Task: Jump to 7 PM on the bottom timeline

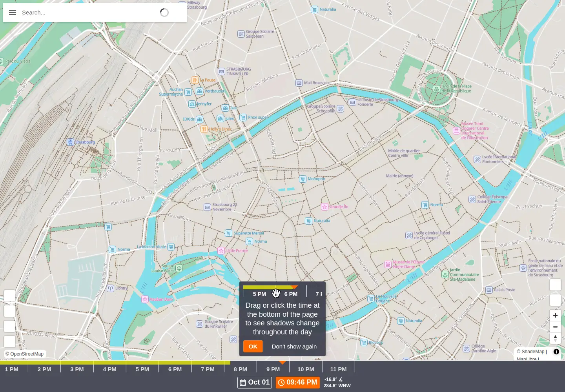Action: [x=208, y=369]
